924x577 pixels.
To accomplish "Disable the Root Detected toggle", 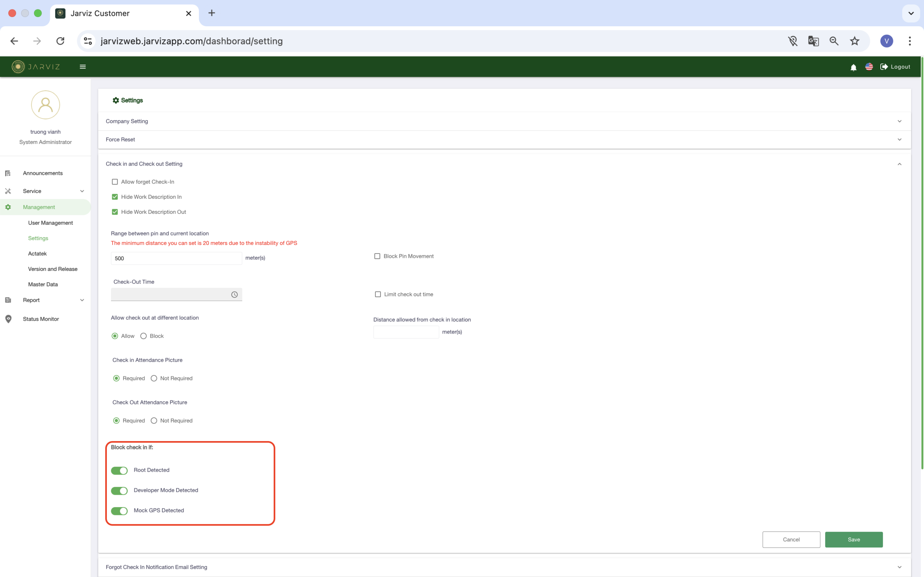I will (x=119, y=471).
